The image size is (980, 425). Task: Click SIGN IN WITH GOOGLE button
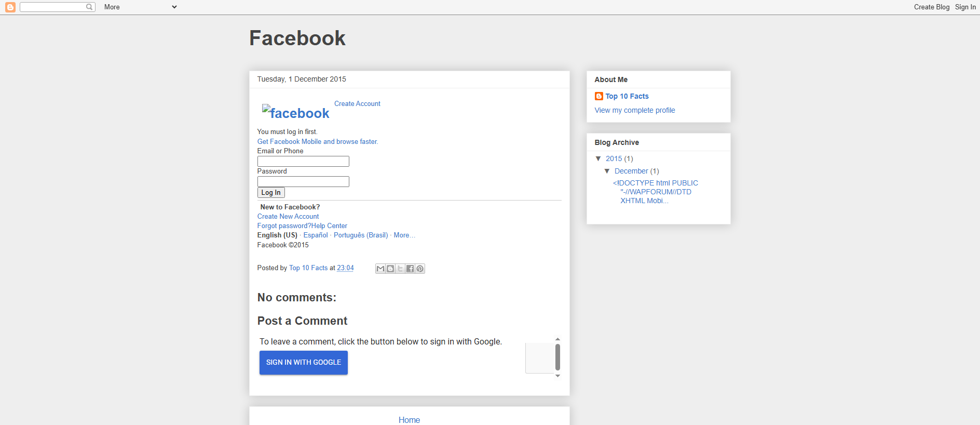[x=304, y=363]
